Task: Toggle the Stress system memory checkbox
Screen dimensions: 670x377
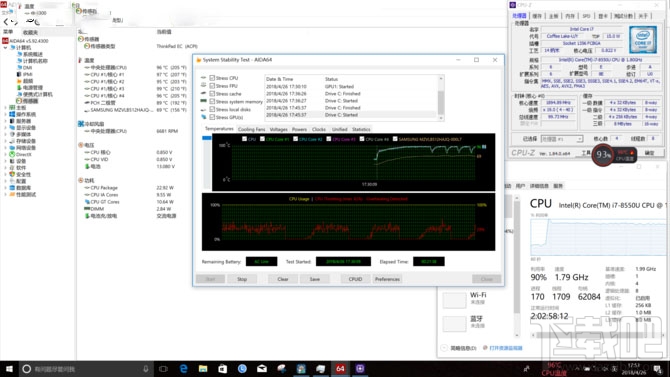Action: pyautogui.click(x=212, y=101)
